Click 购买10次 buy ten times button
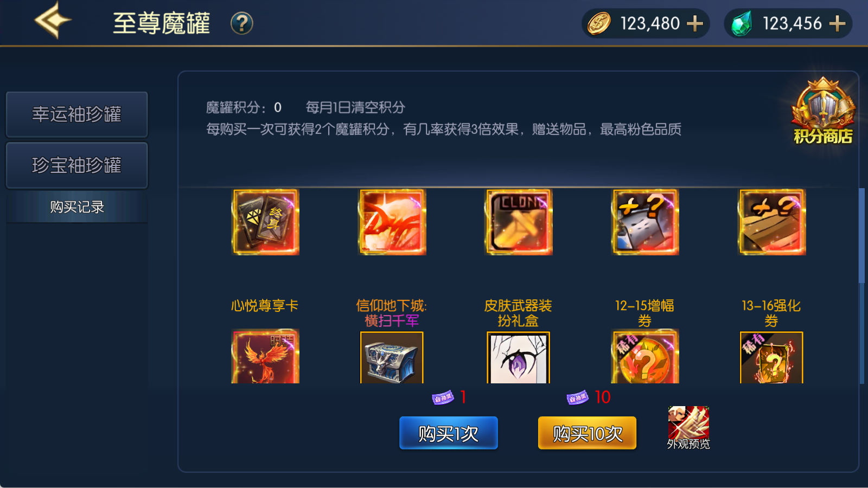The image size is (868, 488). coord(588,433)
